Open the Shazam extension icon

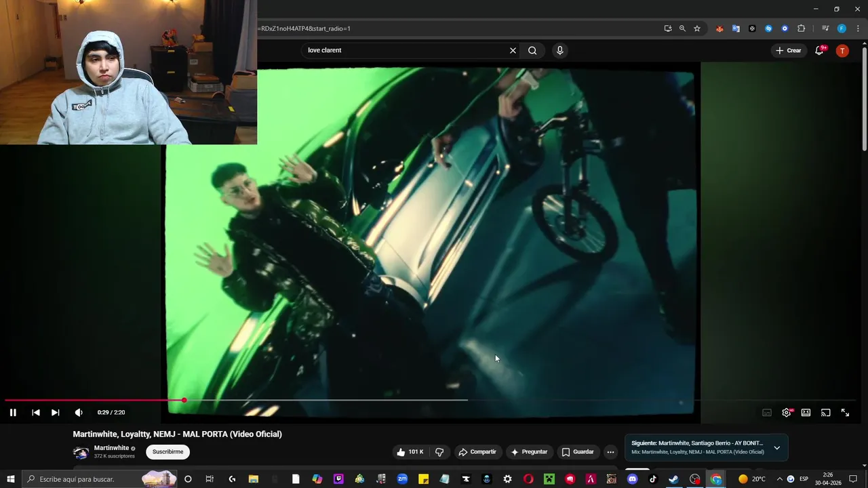(x=768, y=28)
